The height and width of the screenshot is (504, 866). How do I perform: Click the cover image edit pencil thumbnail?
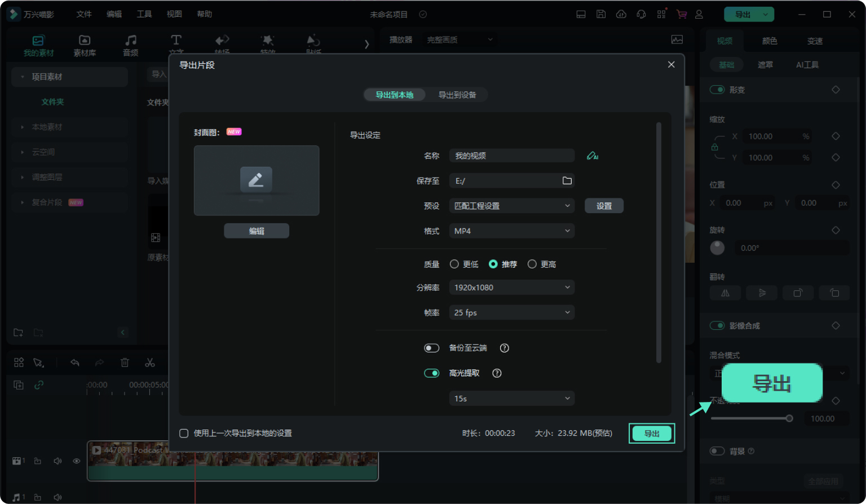click(x=257, y=180)
